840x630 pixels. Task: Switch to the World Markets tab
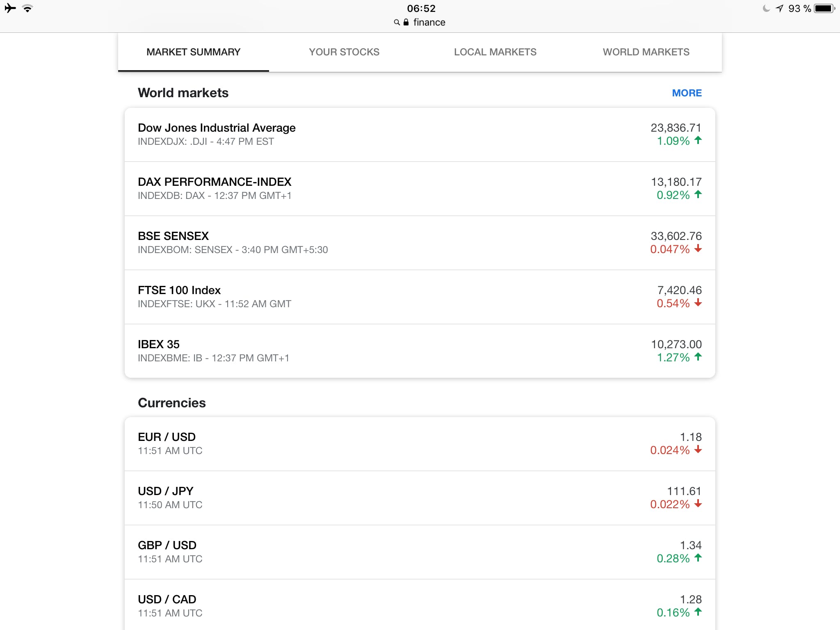[646, 52]
